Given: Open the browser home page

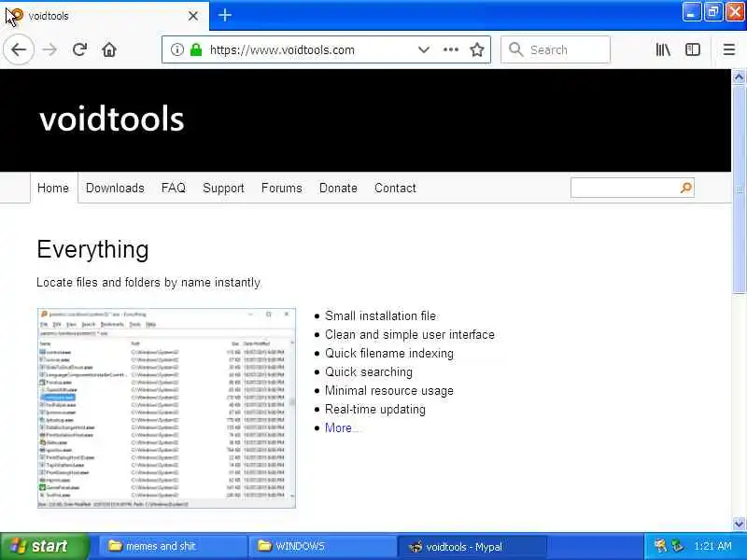Looking at the screenshot, I should [109, 49].
